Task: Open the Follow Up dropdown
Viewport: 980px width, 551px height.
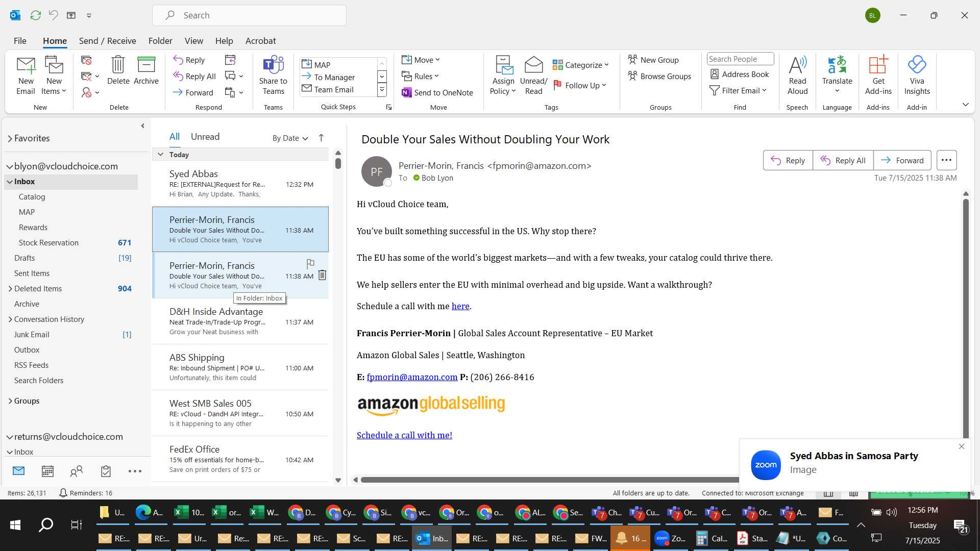Action: coord(580,85)
